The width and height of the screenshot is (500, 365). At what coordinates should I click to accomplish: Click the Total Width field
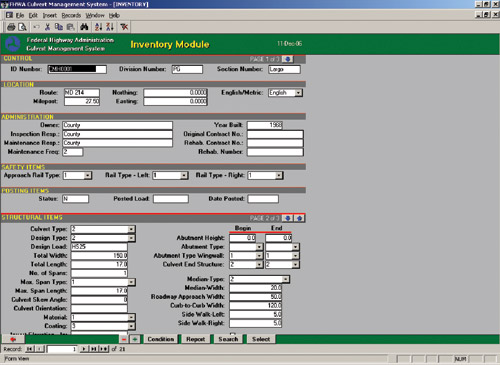[x=99, y=256]
